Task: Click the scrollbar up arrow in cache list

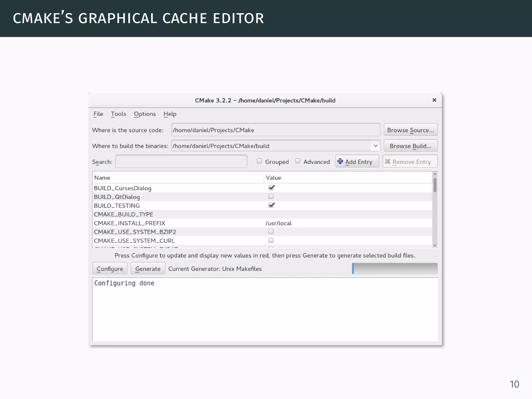Action: coord(435,174)
